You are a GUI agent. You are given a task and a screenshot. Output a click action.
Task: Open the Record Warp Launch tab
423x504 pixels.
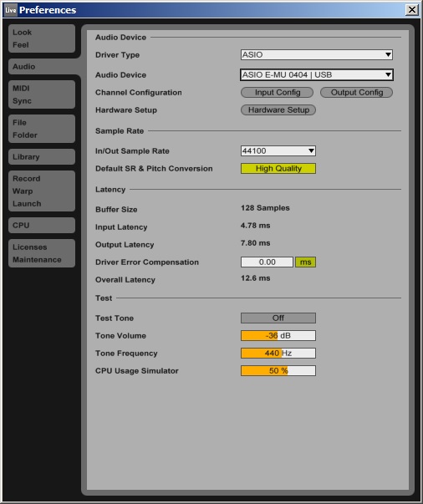[42, 191]
